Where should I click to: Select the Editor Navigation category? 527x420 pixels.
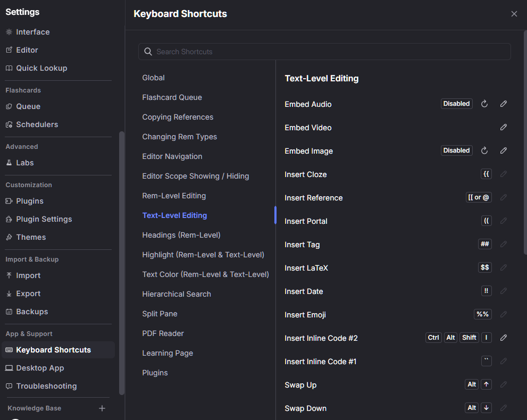(x=172, y=156)
